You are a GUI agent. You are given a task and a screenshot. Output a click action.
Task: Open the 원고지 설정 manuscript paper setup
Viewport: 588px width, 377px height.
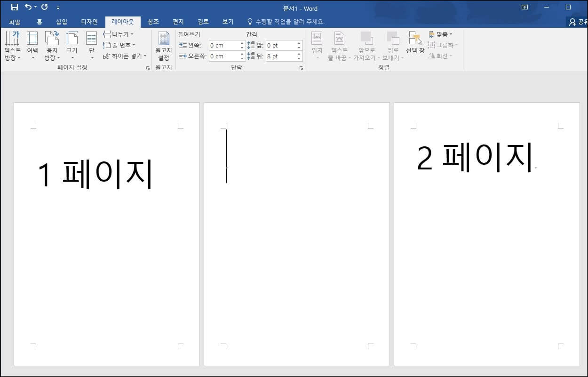point(163,46)
